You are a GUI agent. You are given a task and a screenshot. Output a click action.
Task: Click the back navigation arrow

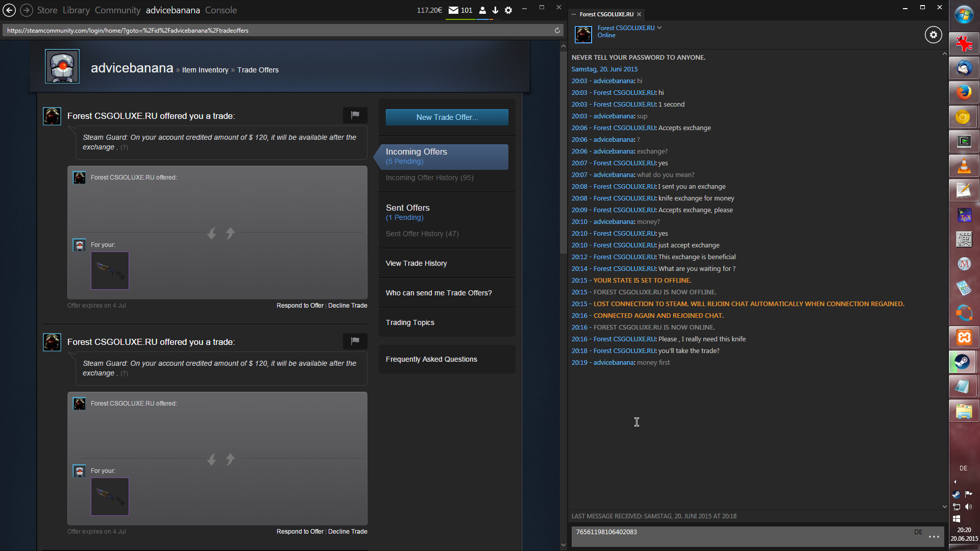pos(9,10)
